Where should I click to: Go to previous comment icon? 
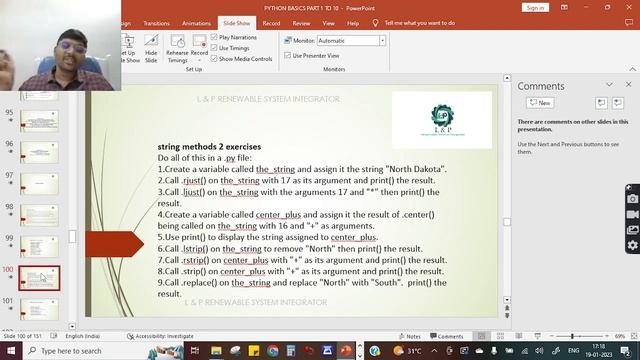[601, 103]
